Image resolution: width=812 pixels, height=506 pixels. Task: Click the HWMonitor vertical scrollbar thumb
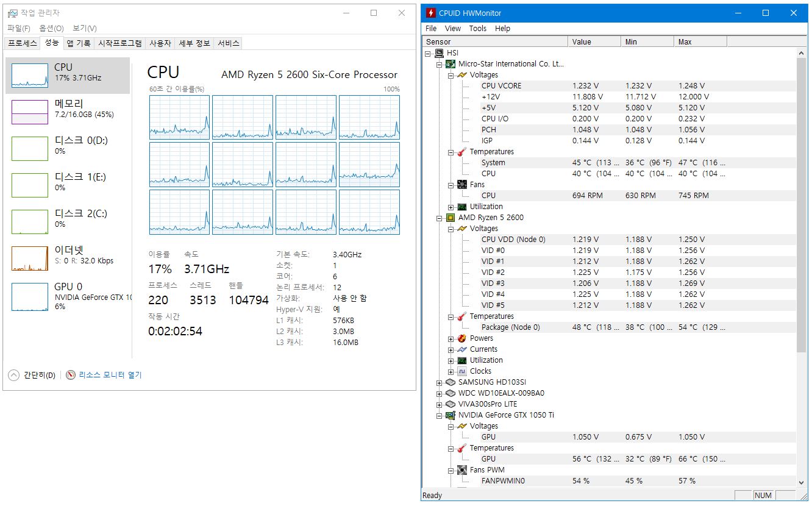[802, 206]
